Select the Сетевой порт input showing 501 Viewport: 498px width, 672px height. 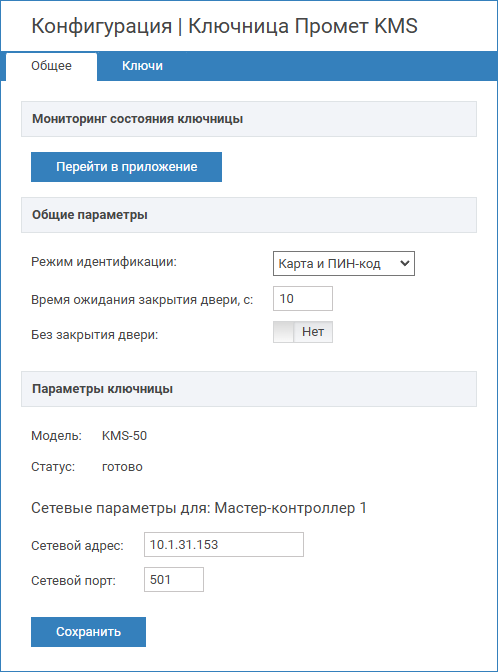click(x=174, y=579)
